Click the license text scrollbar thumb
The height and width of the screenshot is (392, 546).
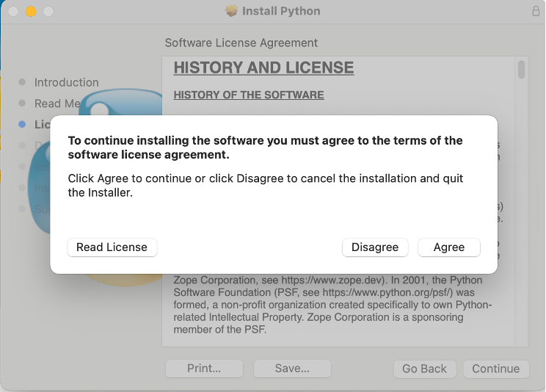521,70
